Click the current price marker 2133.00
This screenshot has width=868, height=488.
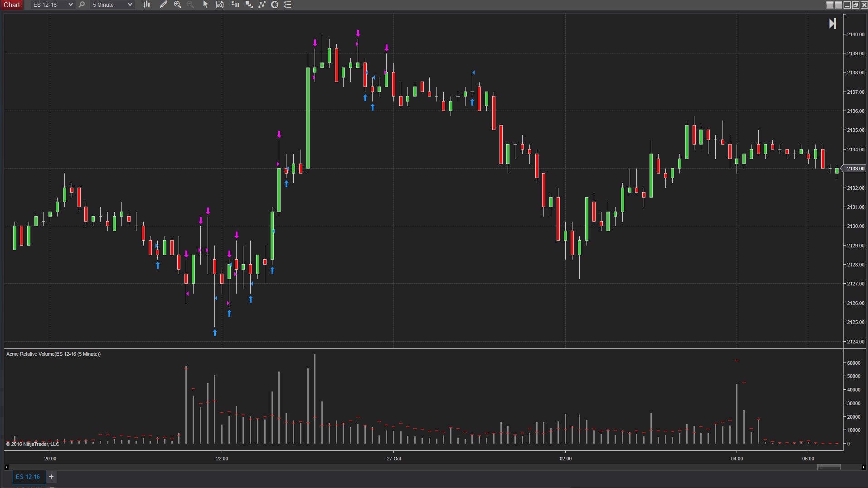point(854,169)
